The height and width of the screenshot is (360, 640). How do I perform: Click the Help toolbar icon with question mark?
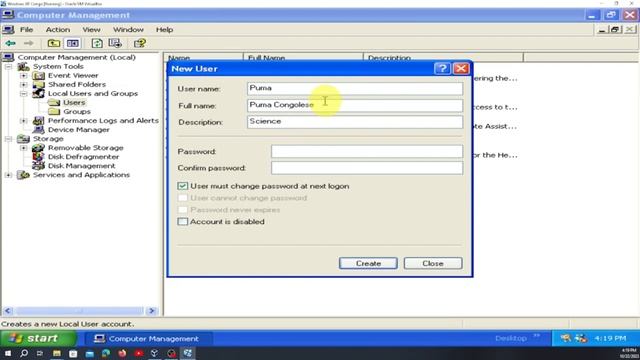140,43
